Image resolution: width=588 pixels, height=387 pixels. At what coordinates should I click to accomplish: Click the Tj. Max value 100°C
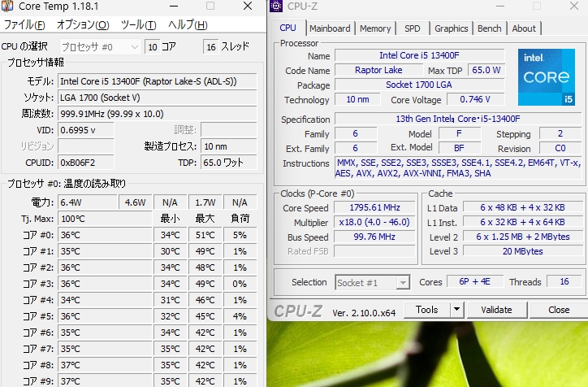(105, 219)
